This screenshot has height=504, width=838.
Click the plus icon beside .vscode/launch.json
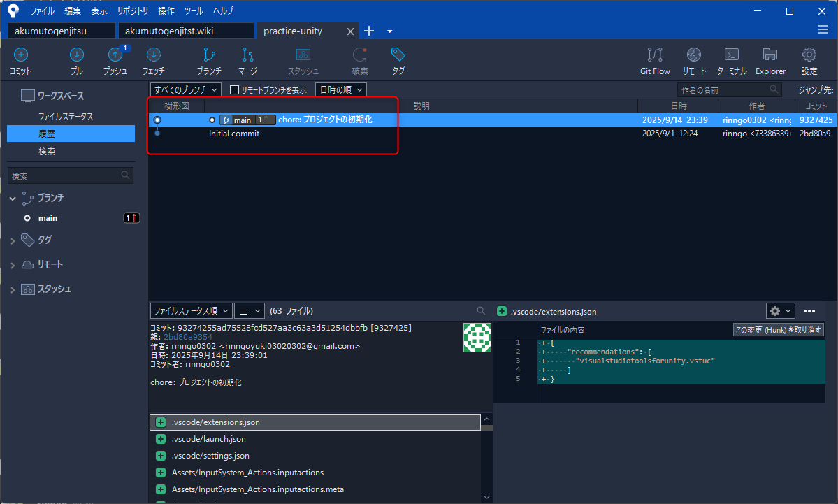click(160, 439)
